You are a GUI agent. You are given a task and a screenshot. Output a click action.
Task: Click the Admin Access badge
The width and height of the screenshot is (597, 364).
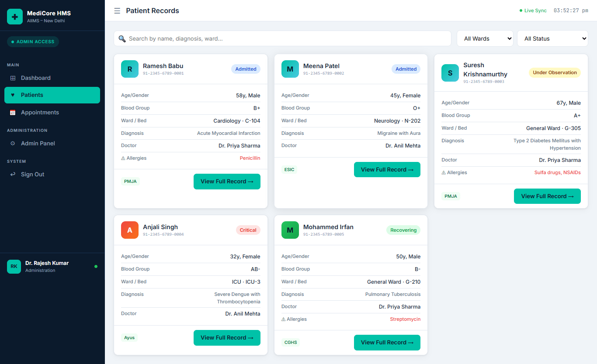[33, 42]
